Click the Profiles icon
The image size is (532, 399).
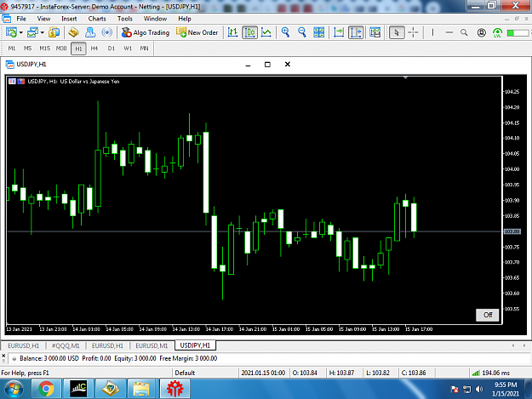[x=32, y=32]
